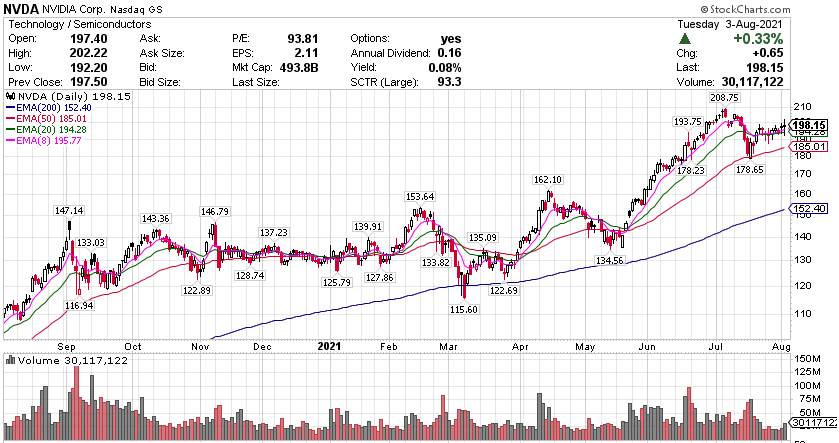The image size is (839, 443).
Task: Click the 210 price axis label
Action: [804, 106]
